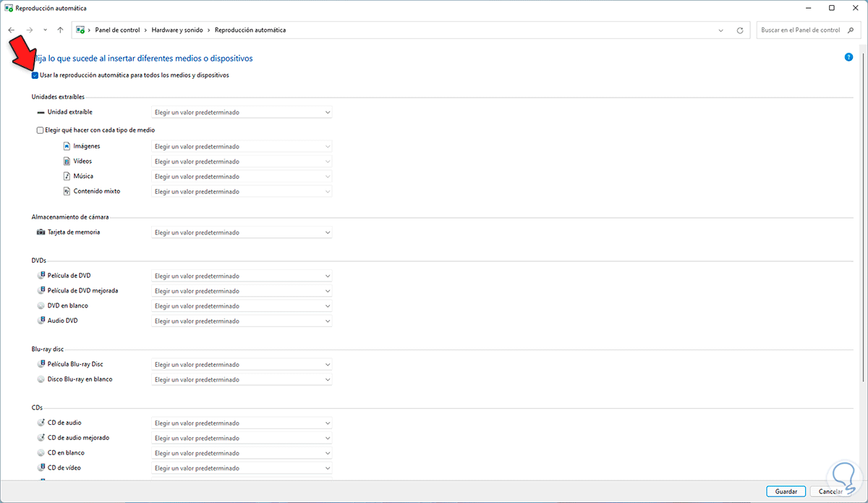This screenshot has width=868, height=503.
Task: Expand the breadcrumb chevron after Panel de control
Action: (x=145, y=30)
